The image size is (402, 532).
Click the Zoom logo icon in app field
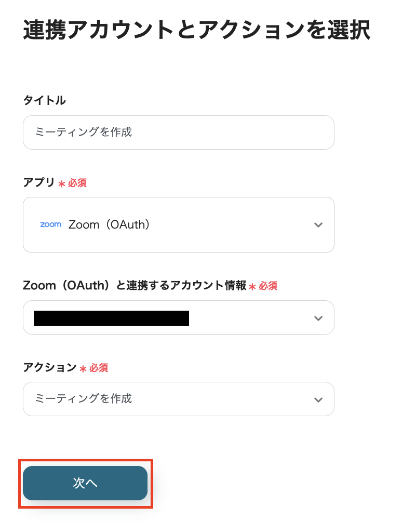[x=50, y=224]
